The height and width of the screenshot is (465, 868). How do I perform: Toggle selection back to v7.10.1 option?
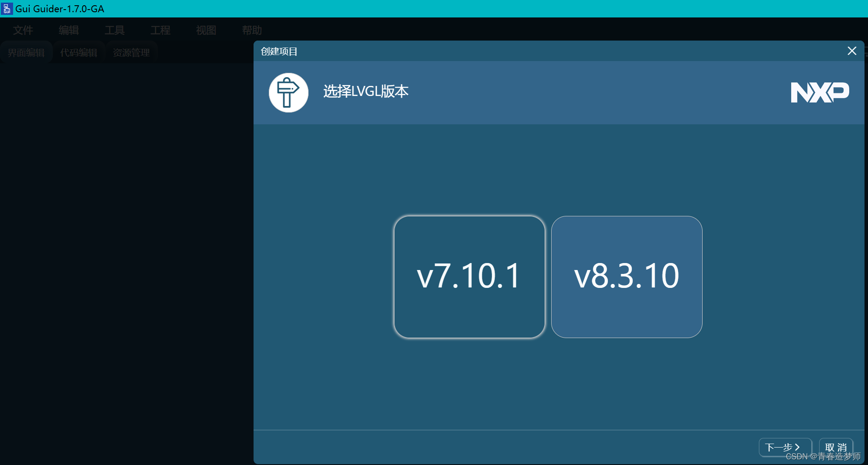(x=468, y=277)
